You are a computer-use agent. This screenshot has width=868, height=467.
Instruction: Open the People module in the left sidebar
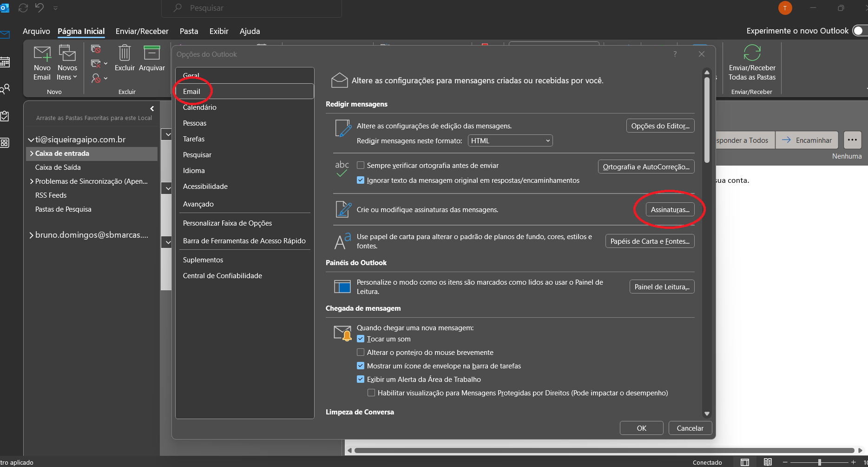5,89
